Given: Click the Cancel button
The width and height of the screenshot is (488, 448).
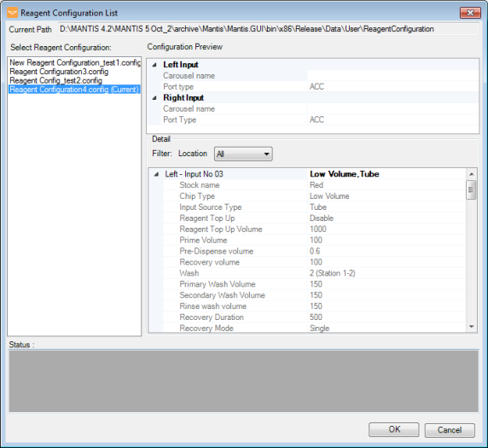Looking at the screenshot, I should click(450, 429).
